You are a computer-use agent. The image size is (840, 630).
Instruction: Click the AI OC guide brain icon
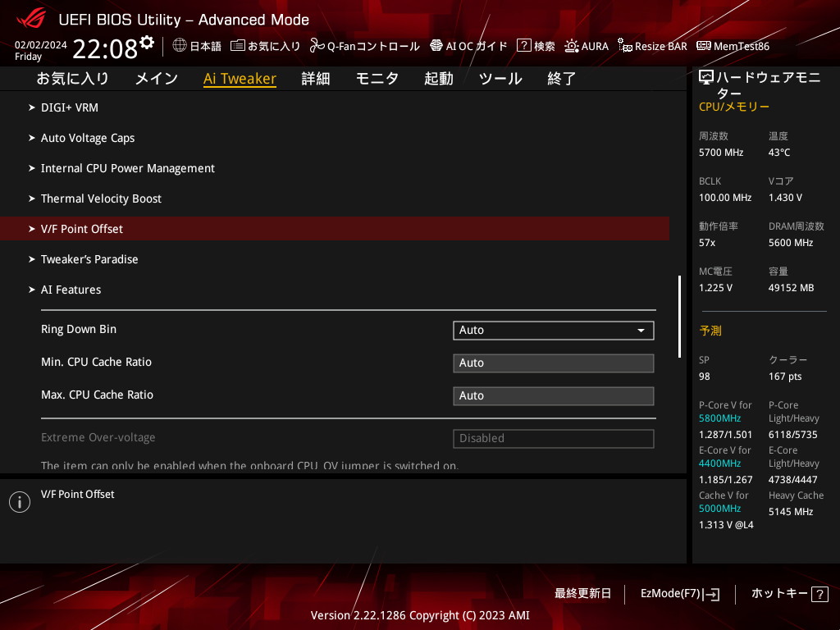pos(436,46)
